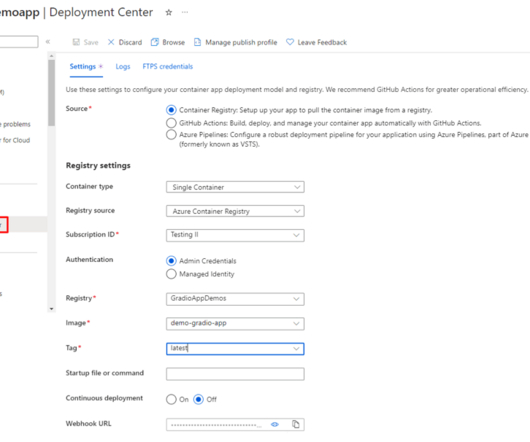The height and width of the screenshot is (442, 530).
Task: Click the Leave Feedback label
Action: [322, 42]
